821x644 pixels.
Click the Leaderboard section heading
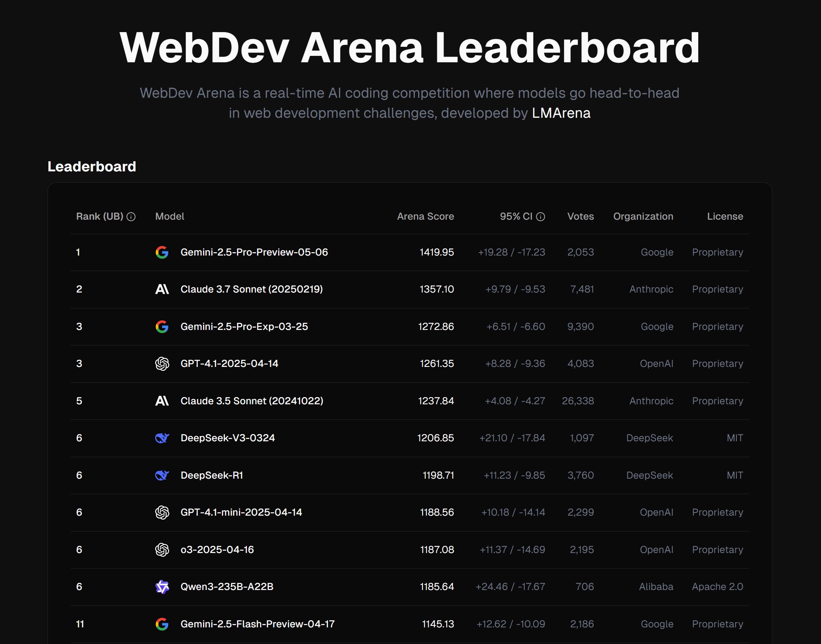pyautogui.click(x=92, y=166)
